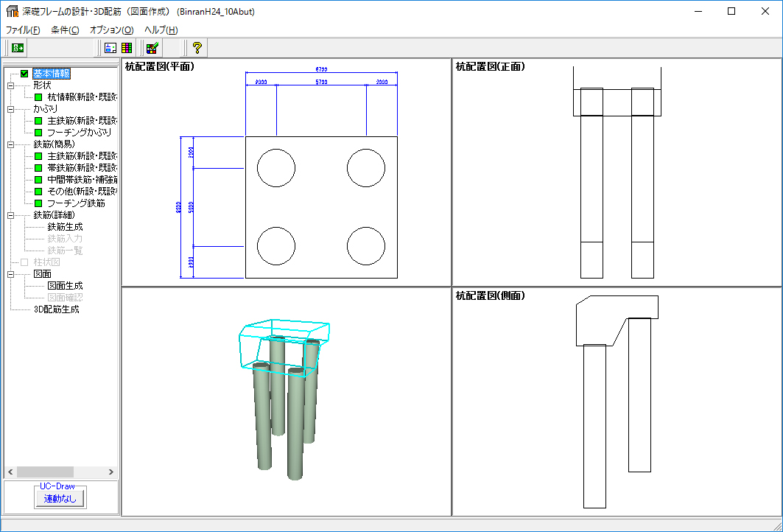The height and width of the screenshot is (532, 783).
Task: Select the 3D配筋生成 tree item
Action: (x=57, y=309)
